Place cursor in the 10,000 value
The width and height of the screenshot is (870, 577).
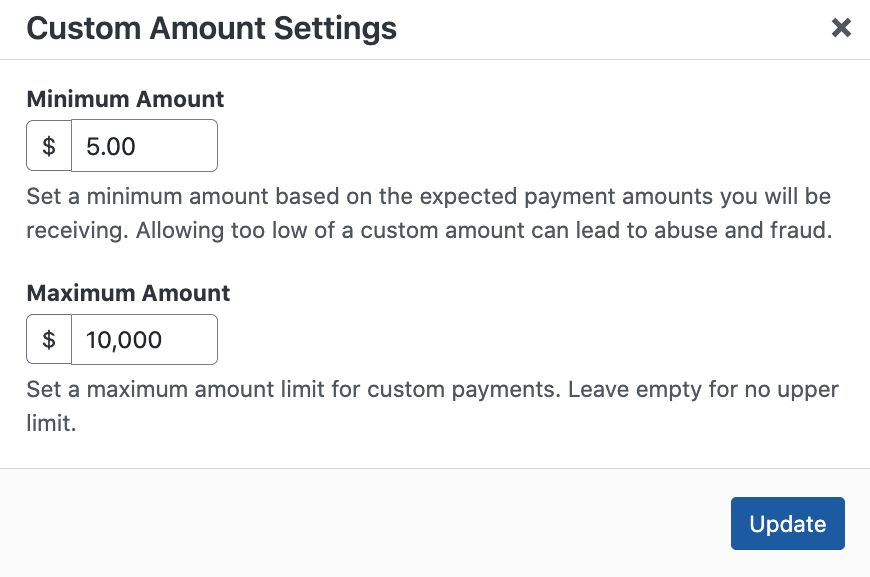click(124, 341)
